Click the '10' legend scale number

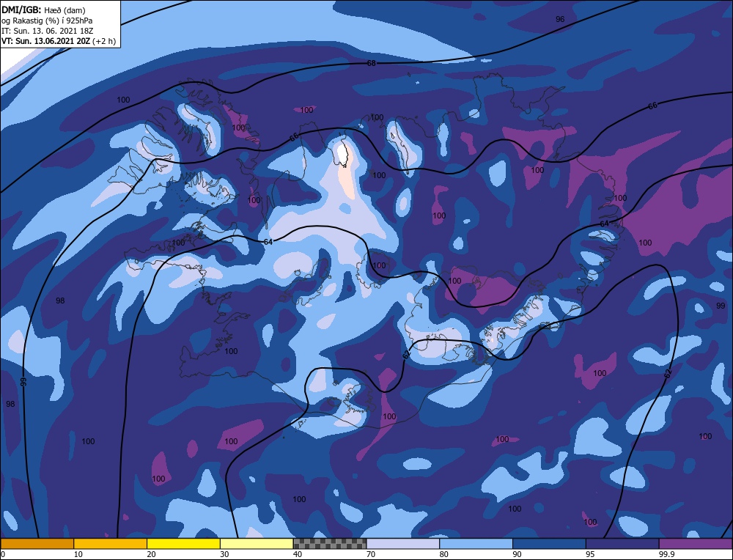[x=78, y=554]
